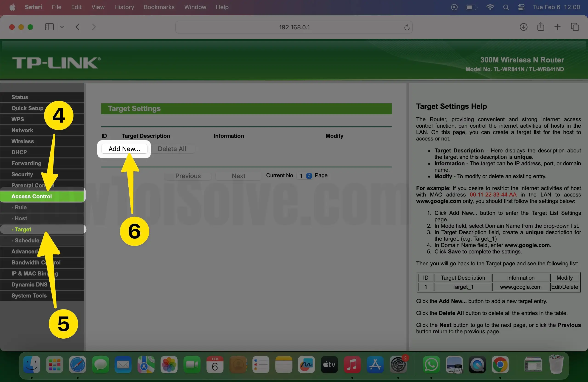588x382 pixels.
Task: Open the Bookmarks menu
Action: (159, 7)
